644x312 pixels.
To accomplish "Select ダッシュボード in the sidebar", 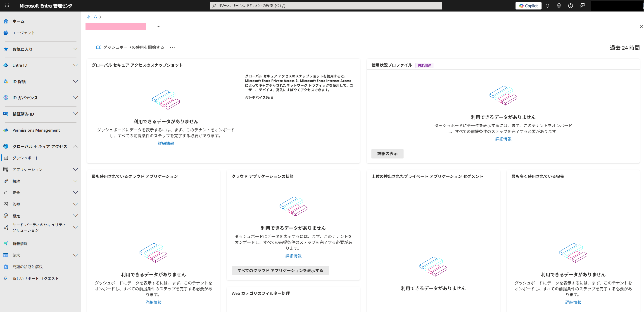I will pyautogui.click(x=26, y=158).
